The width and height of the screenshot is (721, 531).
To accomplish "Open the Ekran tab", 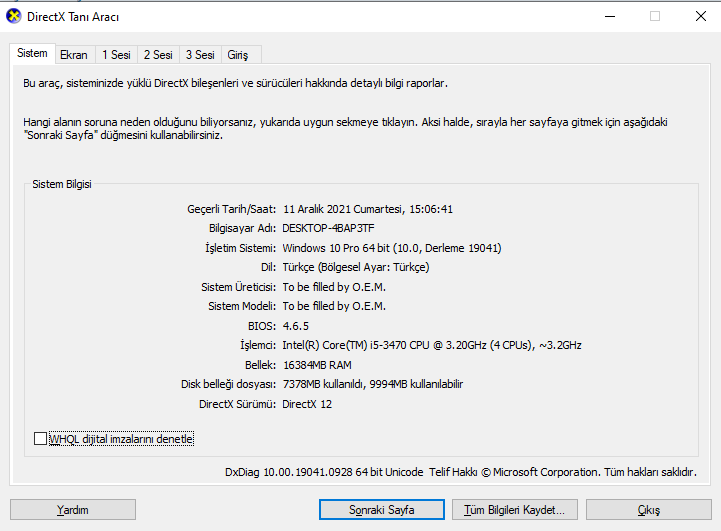I will (x=73, y=54).
